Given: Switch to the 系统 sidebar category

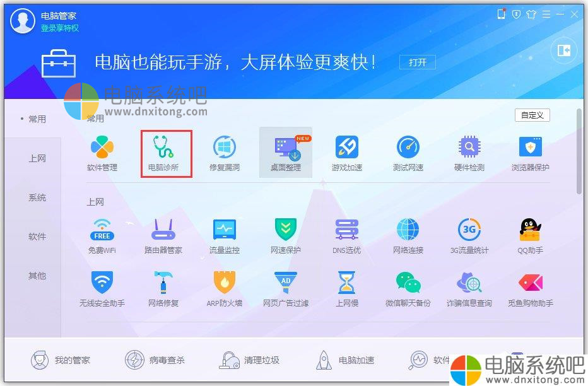Looking at the screenshot, I should click(x=37, y=197).
